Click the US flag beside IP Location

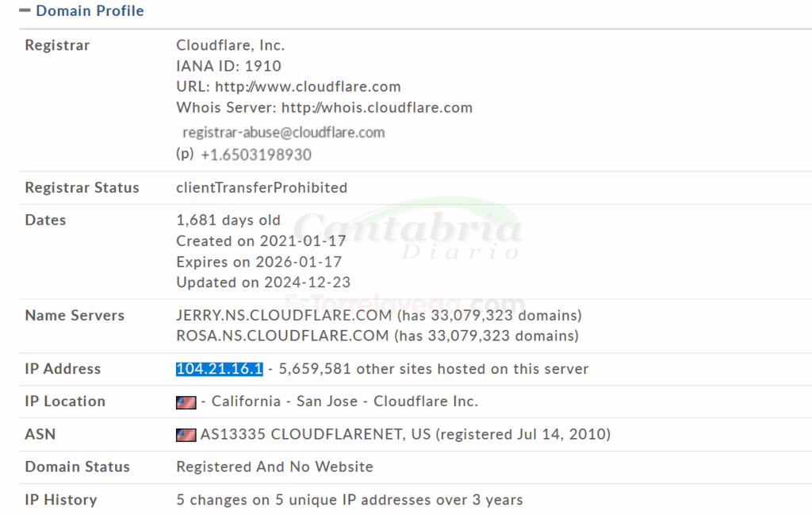[186, 402]
